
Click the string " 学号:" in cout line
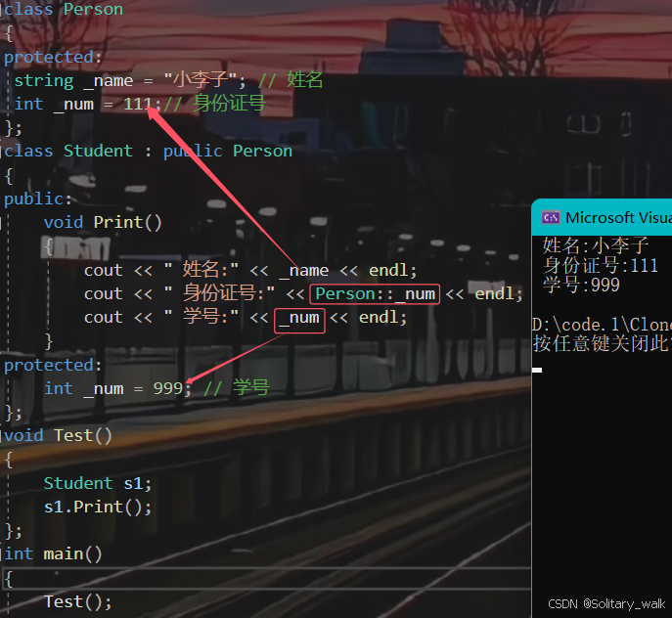[x=202, y=317]
